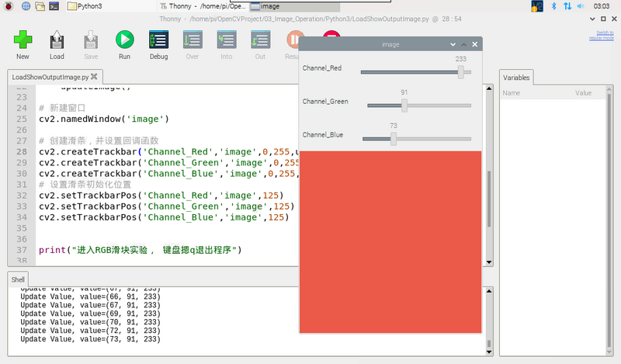Click the red color image preview
Image resolution: width=621 pixels, height=364 pixels.
(x=390, y=242)
